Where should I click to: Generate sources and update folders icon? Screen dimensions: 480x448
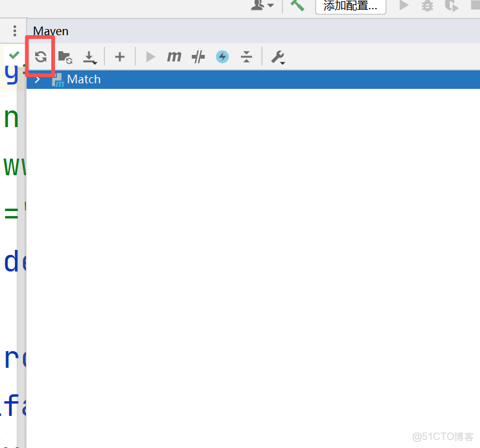coord(65,57)
